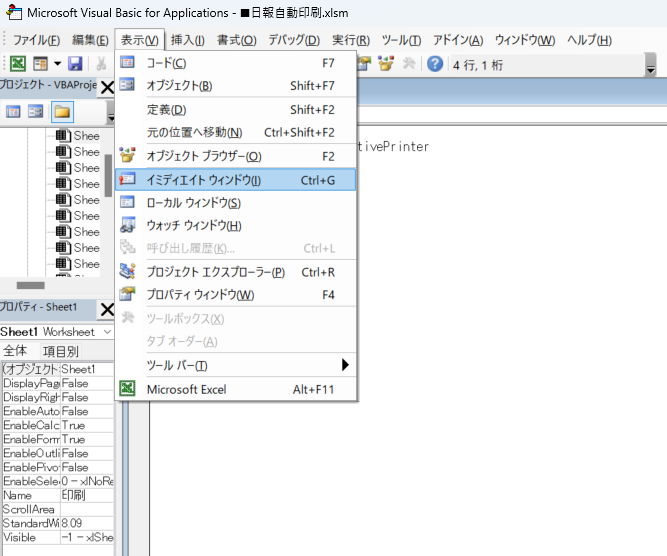Click the Insert UserForm toolbar icon
This screenshot has height=556, width=667.
point(40,64)
